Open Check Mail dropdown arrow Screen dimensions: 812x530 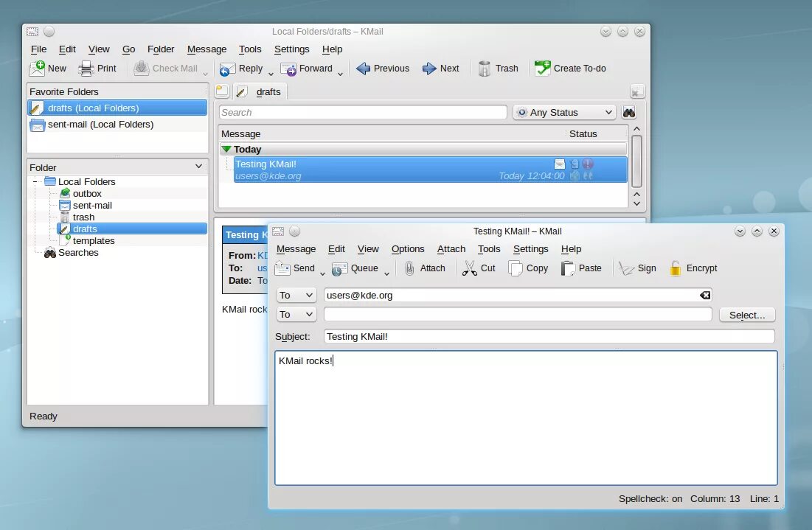tap(206, 74)
